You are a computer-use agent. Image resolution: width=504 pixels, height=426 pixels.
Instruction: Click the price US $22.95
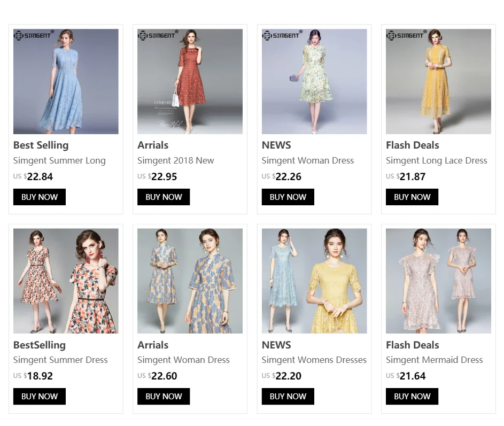pos(157,176)
